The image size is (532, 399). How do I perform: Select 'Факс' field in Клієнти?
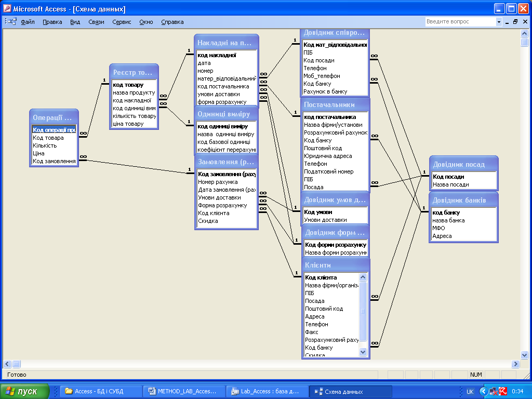click(331, 332)
